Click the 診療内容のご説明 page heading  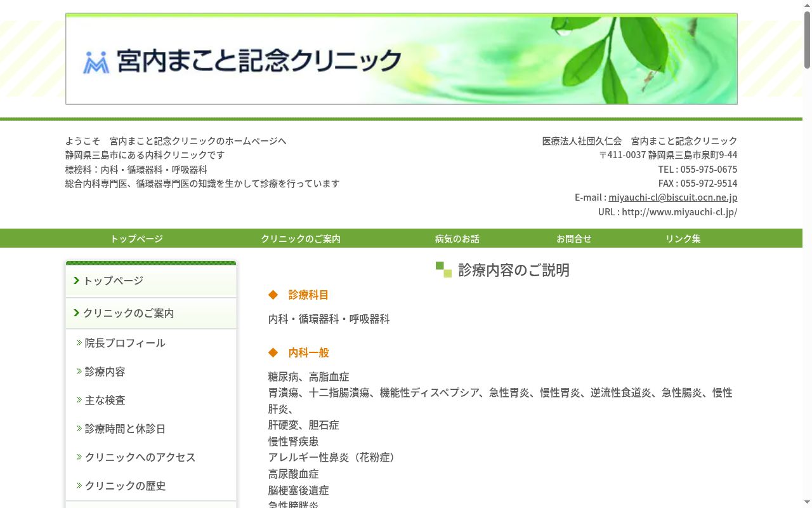point(514,270)
